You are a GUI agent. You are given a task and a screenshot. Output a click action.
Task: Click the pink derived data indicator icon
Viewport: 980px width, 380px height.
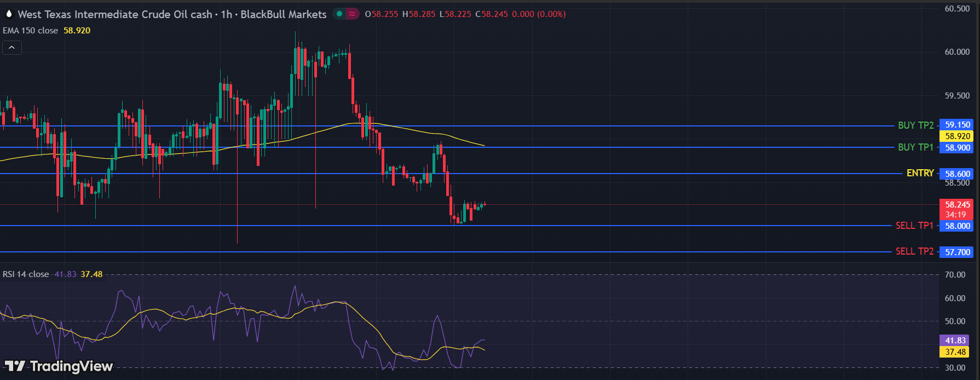click(x=353, y=14)
